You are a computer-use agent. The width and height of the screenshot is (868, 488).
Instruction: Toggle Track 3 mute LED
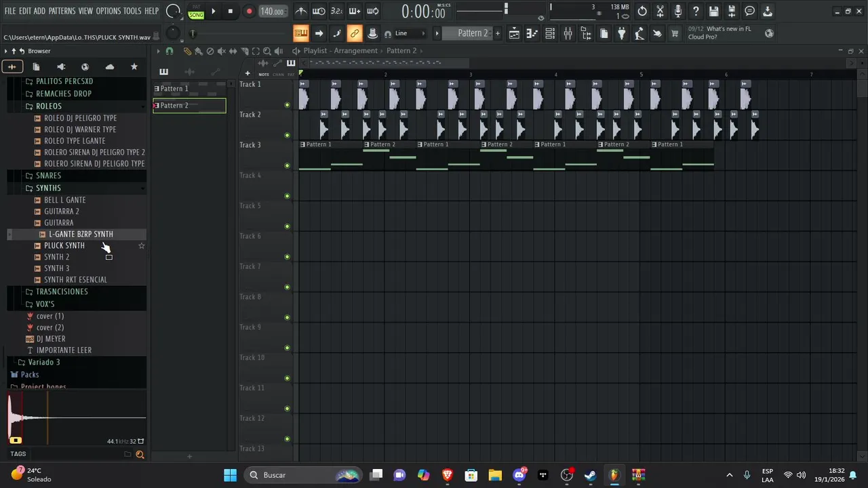click(287, 165)
